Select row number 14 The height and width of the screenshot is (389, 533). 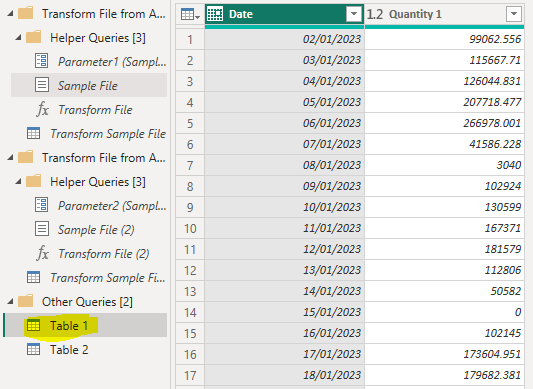coord(190,312)
